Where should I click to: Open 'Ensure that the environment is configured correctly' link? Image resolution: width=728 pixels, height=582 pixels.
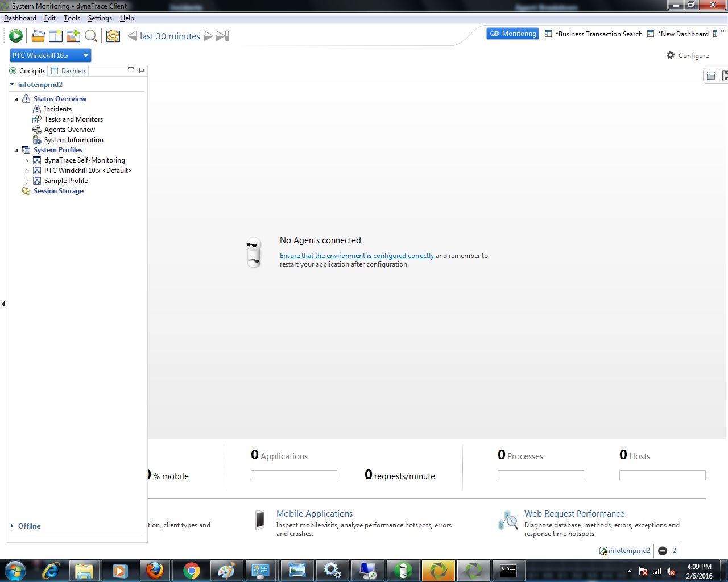pos(357,256)
